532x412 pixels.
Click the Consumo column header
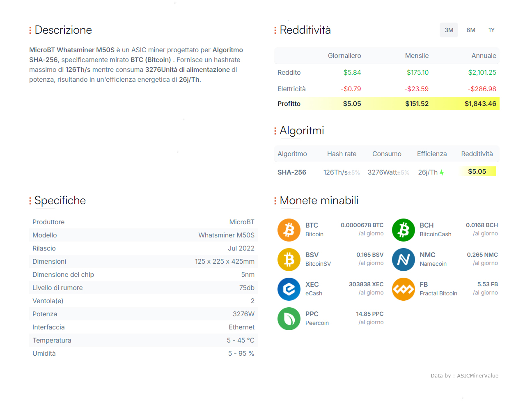(387, 154)
